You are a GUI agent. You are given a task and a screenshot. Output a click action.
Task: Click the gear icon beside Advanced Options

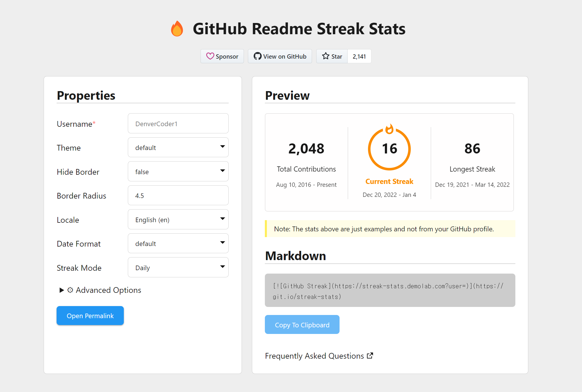pos(70,290)
